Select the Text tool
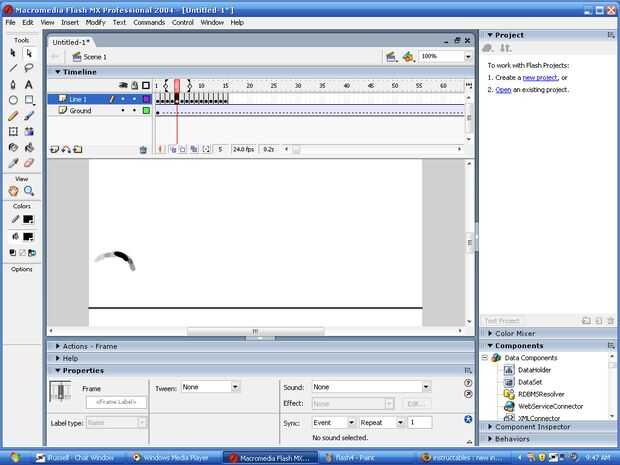Image resolution: width=620 pixels, height=465 pixels. [x=29, y=84]
